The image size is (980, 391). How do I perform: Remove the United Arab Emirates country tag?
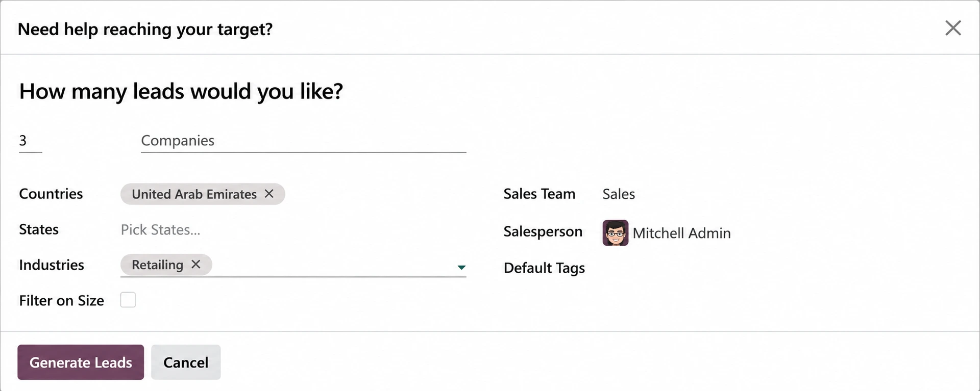tap(269, 194)
